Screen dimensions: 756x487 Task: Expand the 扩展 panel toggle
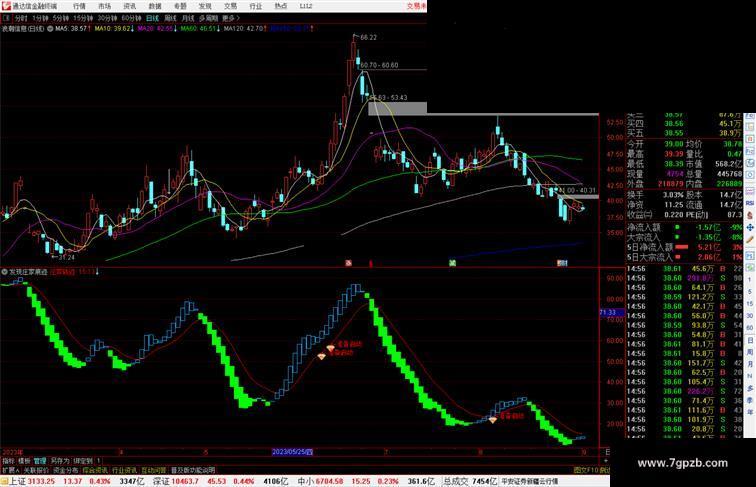tap(10, 470)
